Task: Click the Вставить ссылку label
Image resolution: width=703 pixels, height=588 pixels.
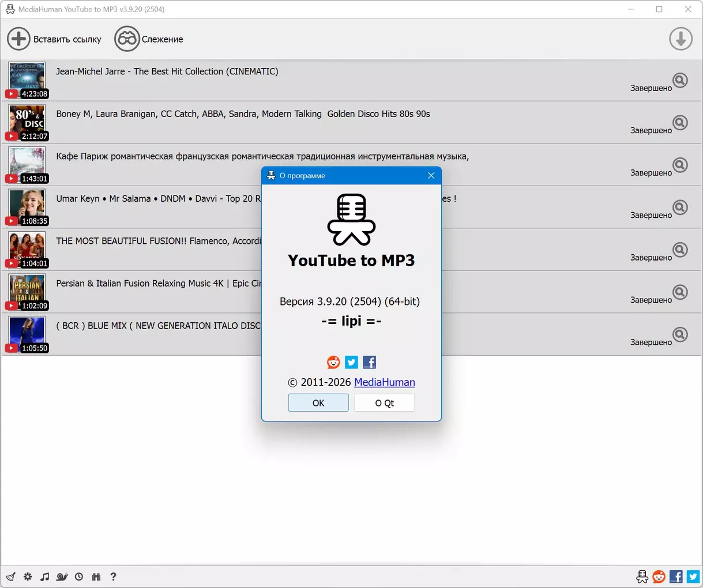Action: click(x=67, y=39)
